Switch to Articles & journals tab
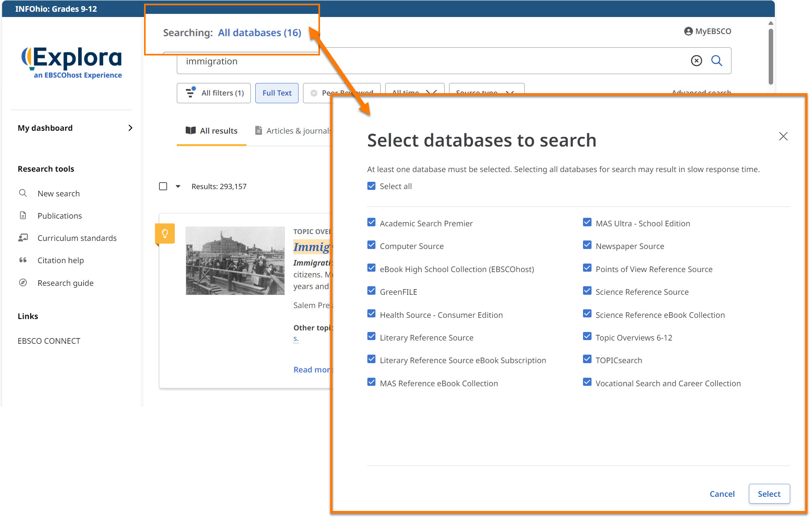812x517 pixels. pos(293,131)
